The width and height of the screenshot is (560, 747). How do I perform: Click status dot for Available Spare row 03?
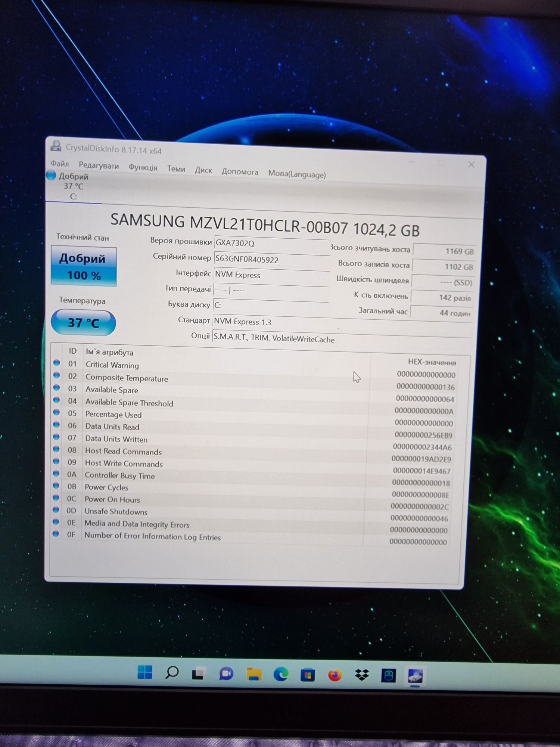56,388
